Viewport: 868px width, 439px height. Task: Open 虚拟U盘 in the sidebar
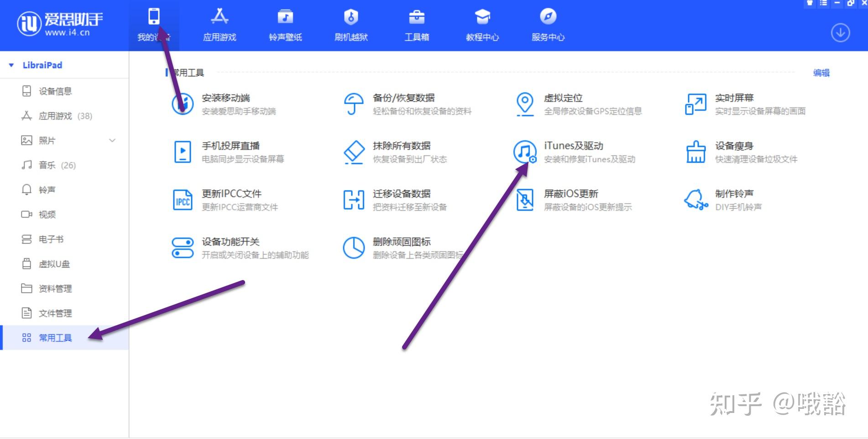64,264
